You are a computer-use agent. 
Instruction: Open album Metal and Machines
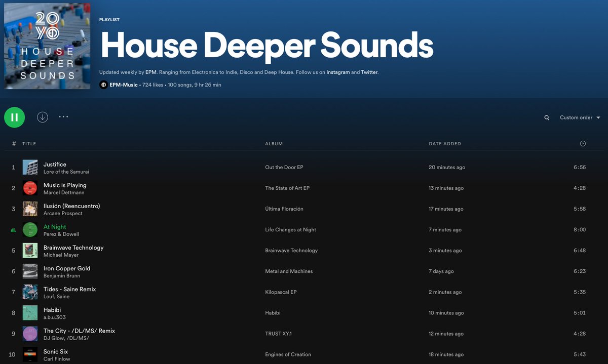click(x=289, y=271)
